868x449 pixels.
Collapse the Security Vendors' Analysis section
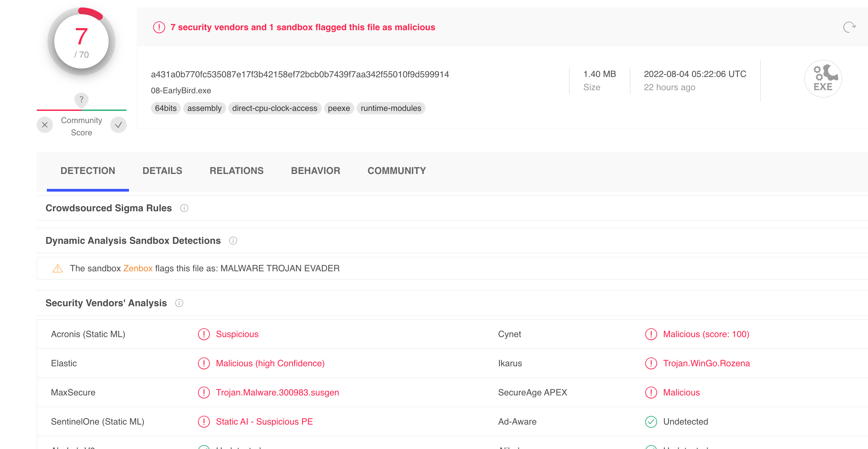coord(106,303)
